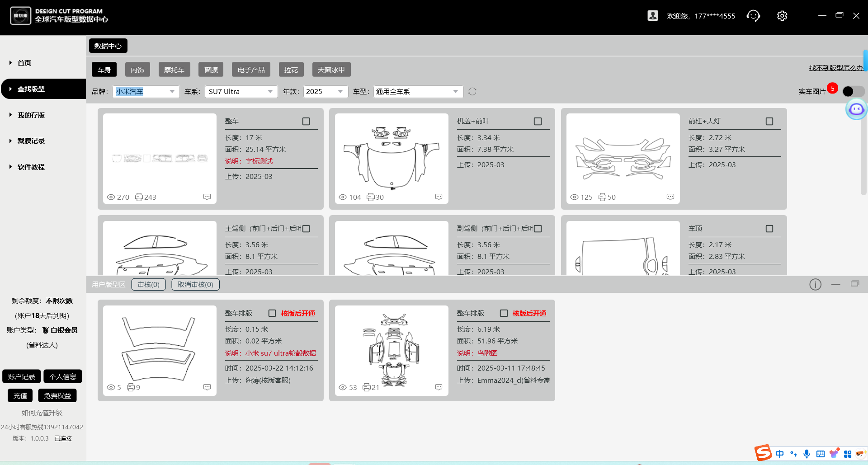
Task: Check the 整车 selection checkbox
Action: [x=306, y=121]
